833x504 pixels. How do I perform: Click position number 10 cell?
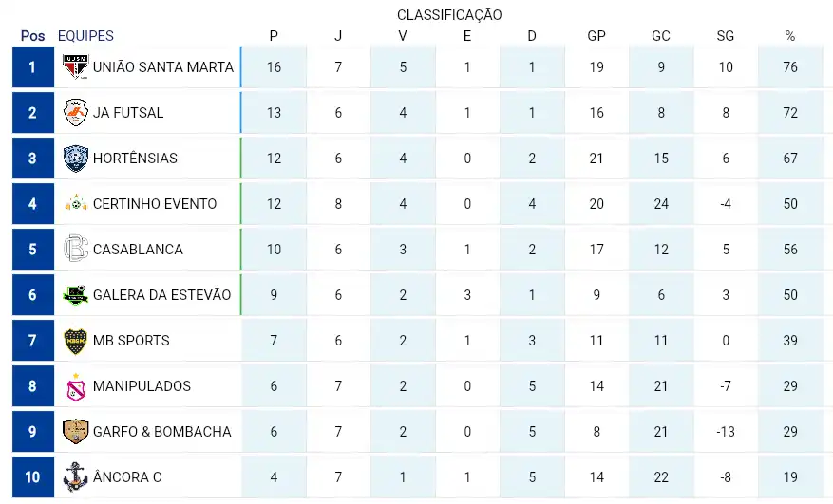coord(33,476)
